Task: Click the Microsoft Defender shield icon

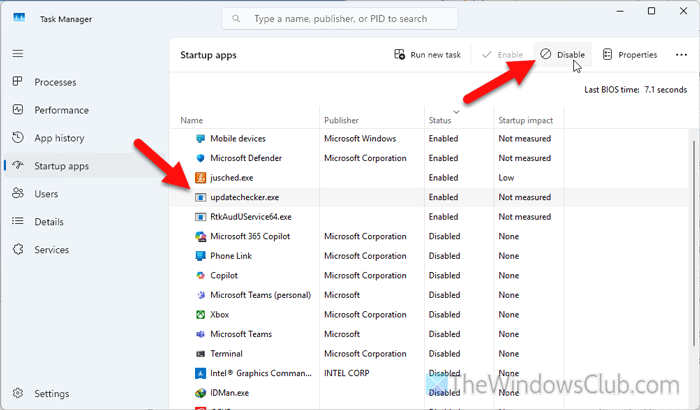Action: 200,158
